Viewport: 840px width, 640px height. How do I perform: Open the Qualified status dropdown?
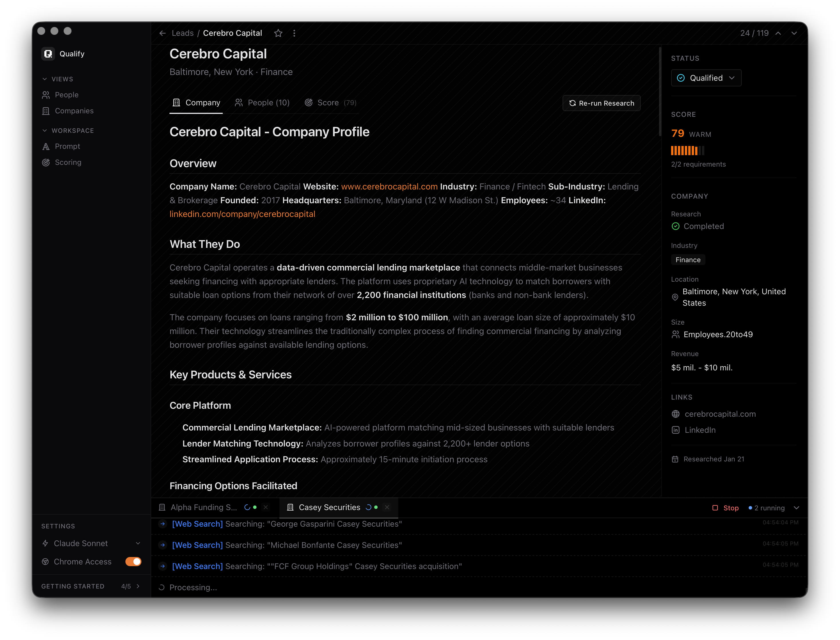pyautogui.click(x=706, y=78)
